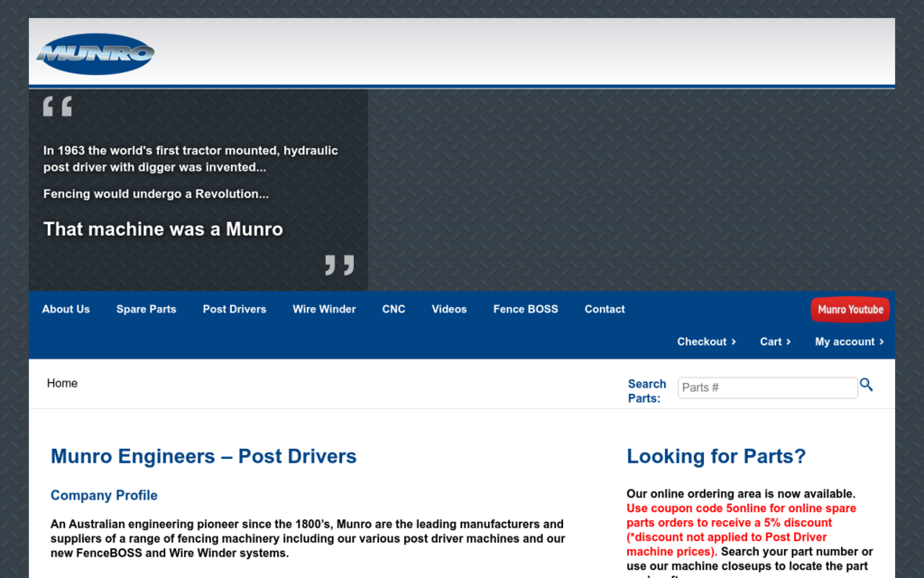Expand the Checkout chevron
The image size is (924, 578).
734,341
